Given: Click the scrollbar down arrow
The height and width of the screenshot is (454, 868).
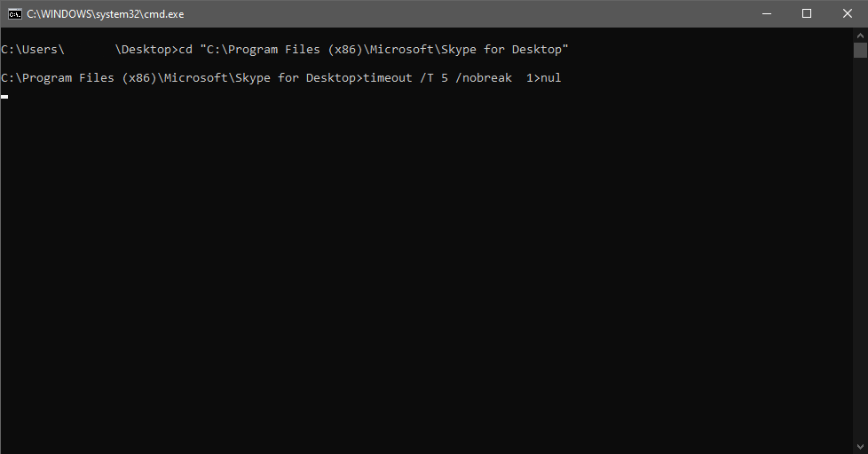Looking at the screenshot, I should pos(860,446).
